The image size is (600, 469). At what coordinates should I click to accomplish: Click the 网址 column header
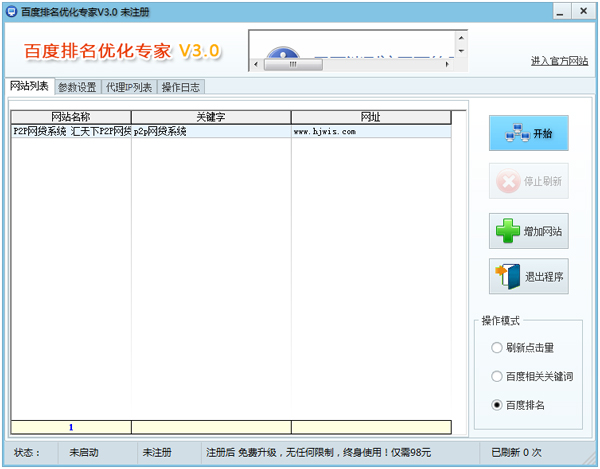tap(371, 117)
